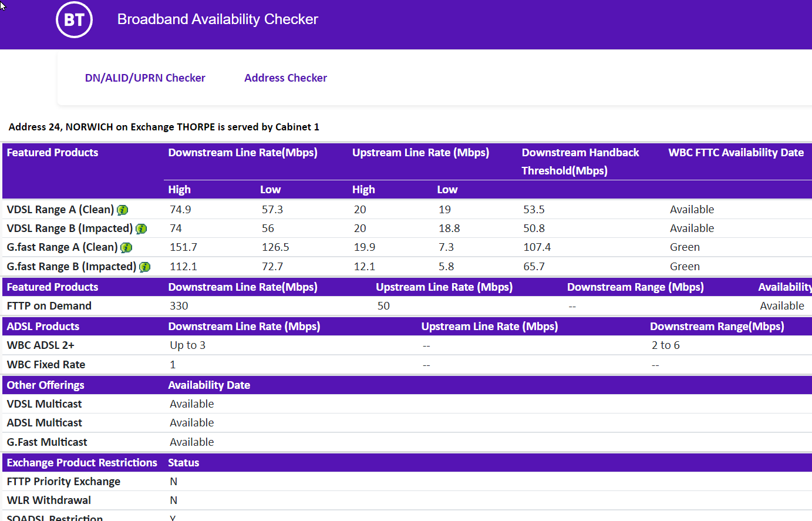The width and height of the screenshot is (812, 521).
Task: Click VDSL Range A (Clean) row label
Action: pos(60,210)
